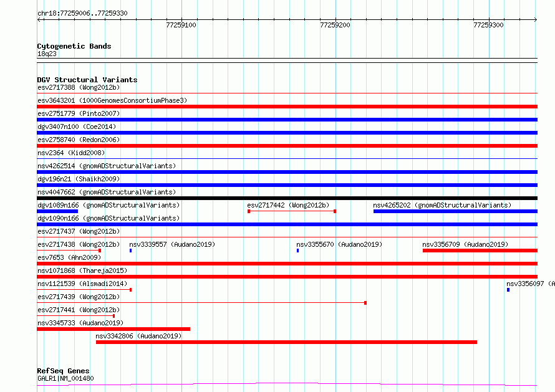Click the DGV Structural Variants track title
Viewport: 555px width, 392px height.
pos(87,80)
